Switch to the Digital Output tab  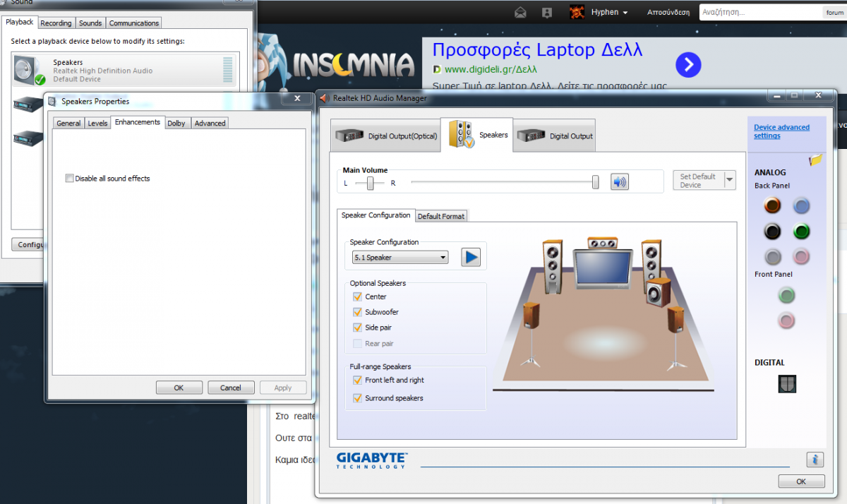555,136
